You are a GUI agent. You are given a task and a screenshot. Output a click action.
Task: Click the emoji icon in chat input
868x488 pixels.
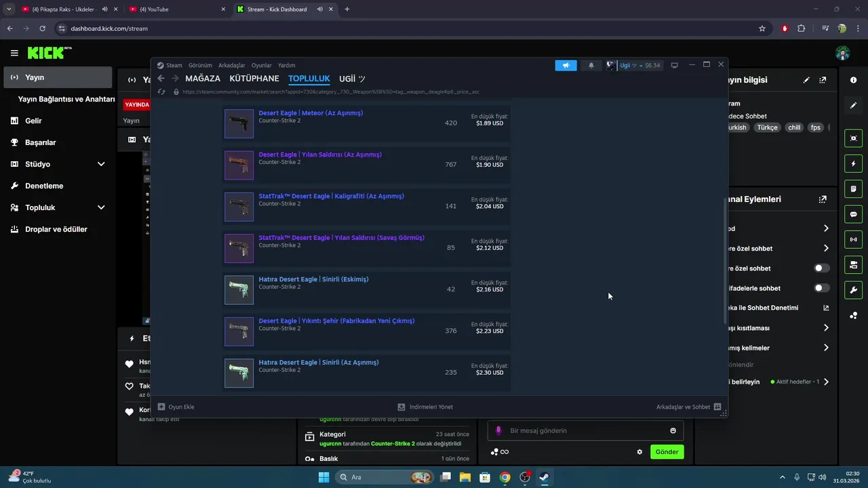(x=673, y=430)
